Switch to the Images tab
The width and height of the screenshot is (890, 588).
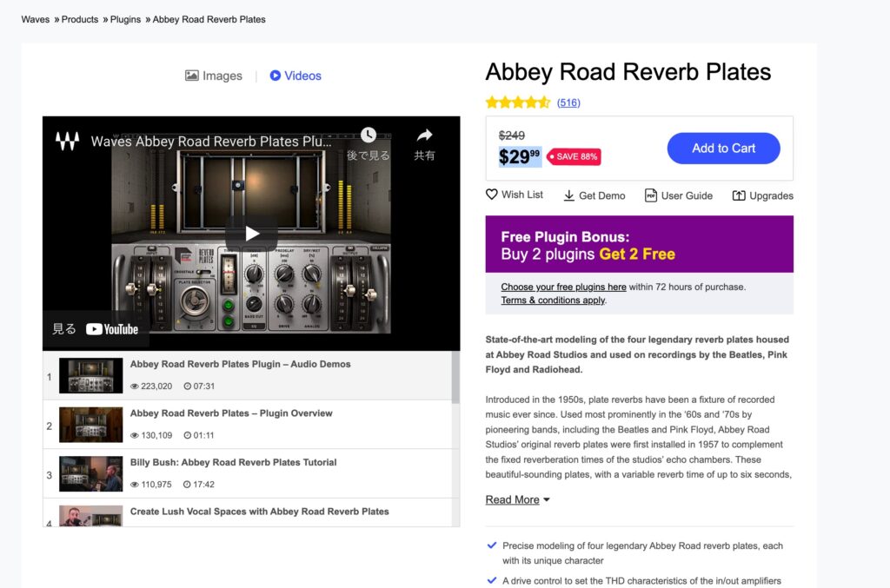point(214,76)
